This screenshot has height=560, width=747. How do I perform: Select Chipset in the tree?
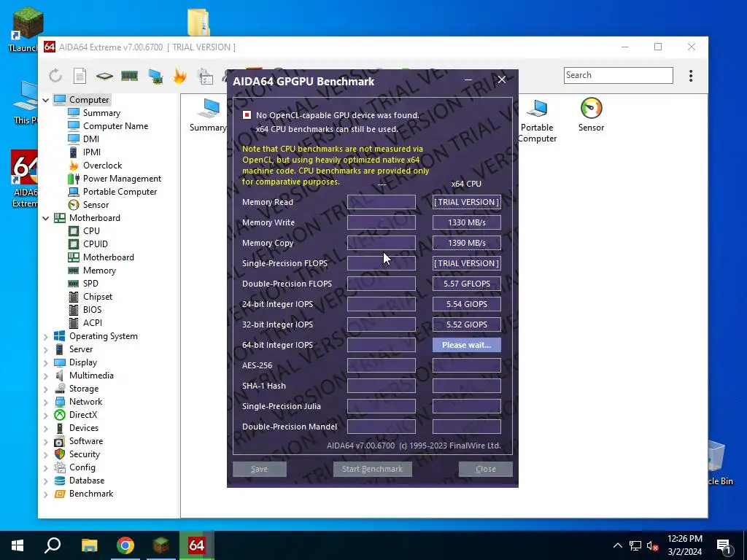[x=98, y=297]
